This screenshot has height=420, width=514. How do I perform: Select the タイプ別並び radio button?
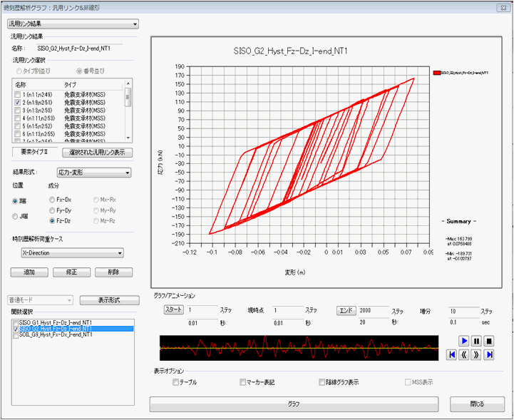19,71
